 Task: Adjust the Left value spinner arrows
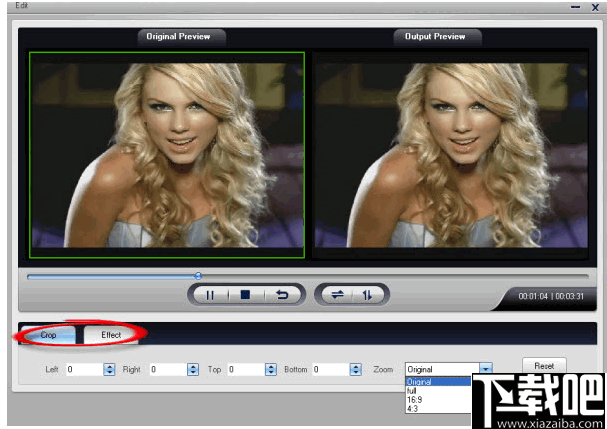(x=110, y=369)
